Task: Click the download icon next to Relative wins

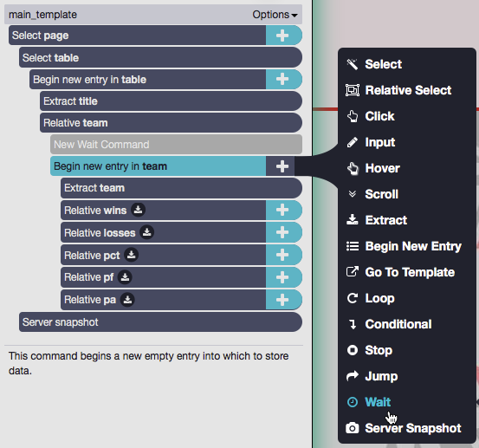Action: tap(138, 210)
